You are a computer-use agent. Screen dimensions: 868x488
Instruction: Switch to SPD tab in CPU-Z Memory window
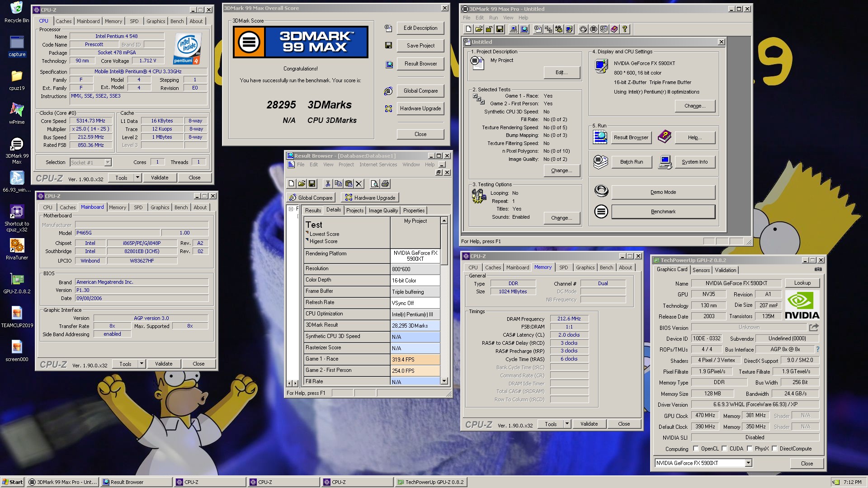(x=563, y=267)
